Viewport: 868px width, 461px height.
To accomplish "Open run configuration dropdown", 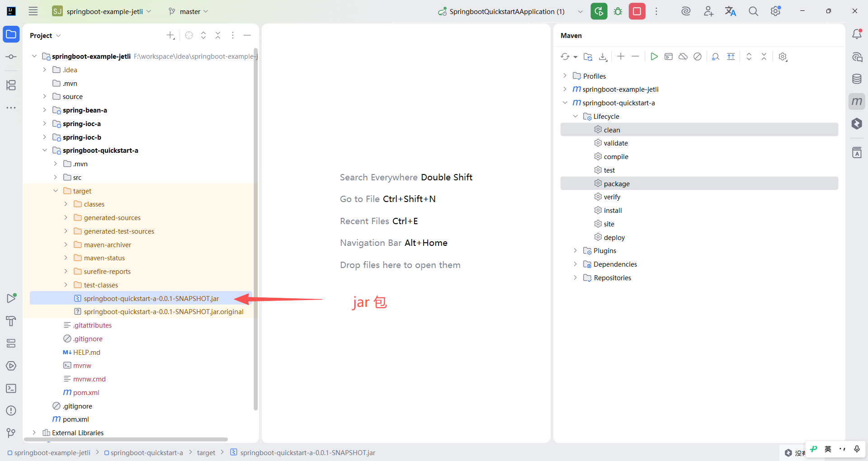I will tap(580, 11).
